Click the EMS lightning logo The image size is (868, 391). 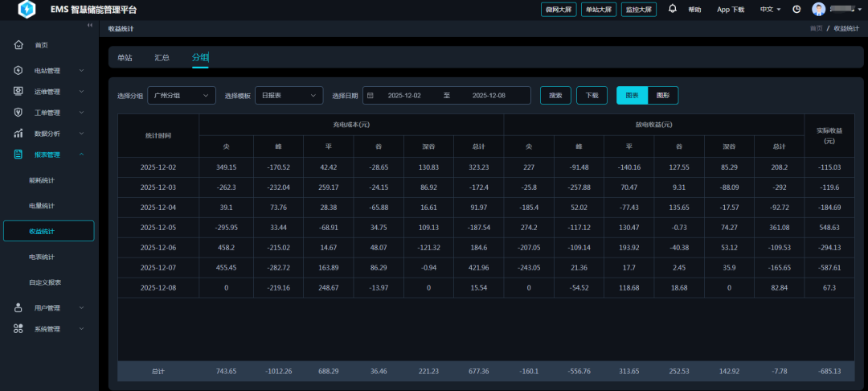[x=27, y=10]
